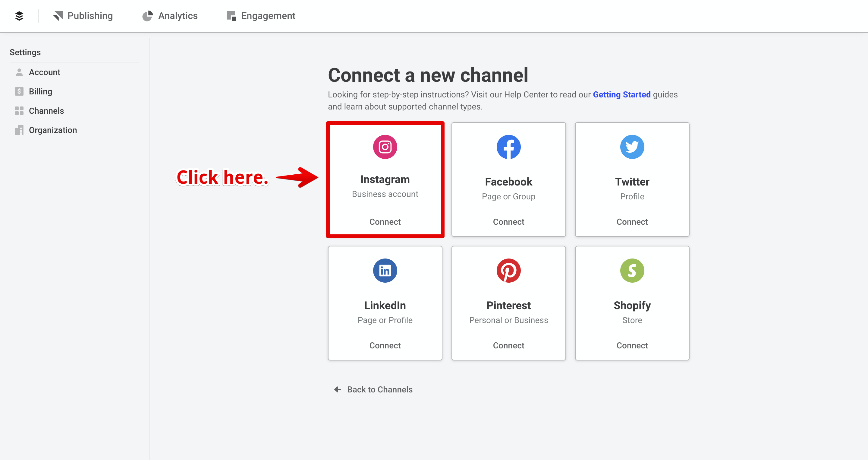Image resolution: width=868 pixels, height=460 pixels.
Task: Click the Facebook logo icon
Action: (508, 147)
